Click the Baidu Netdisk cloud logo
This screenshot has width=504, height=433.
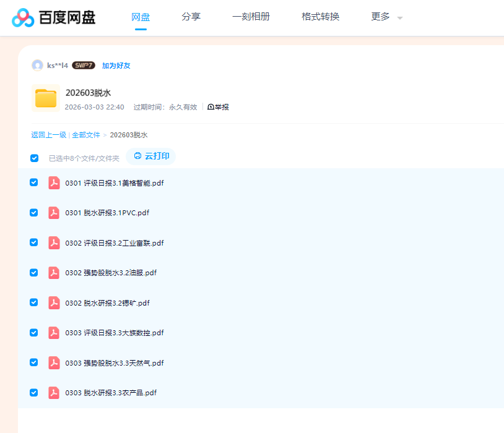click(23, 18)
